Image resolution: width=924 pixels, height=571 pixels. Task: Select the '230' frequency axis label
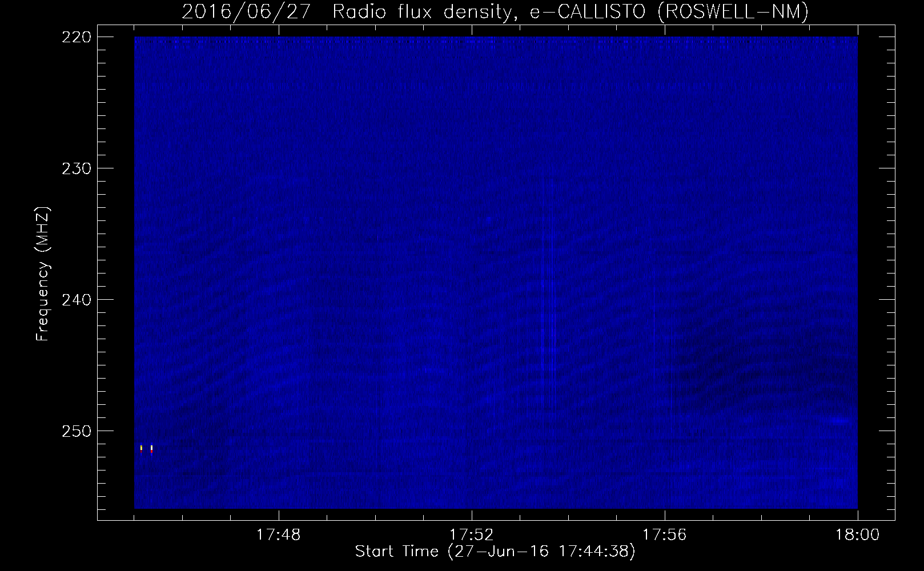tap(75, 168)
